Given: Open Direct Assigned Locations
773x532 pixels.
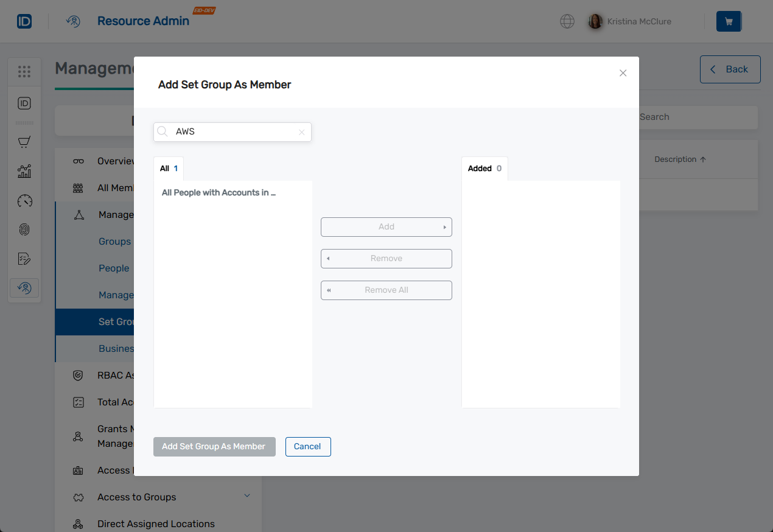Looking at the screenshot, I should tap(156, 523).
